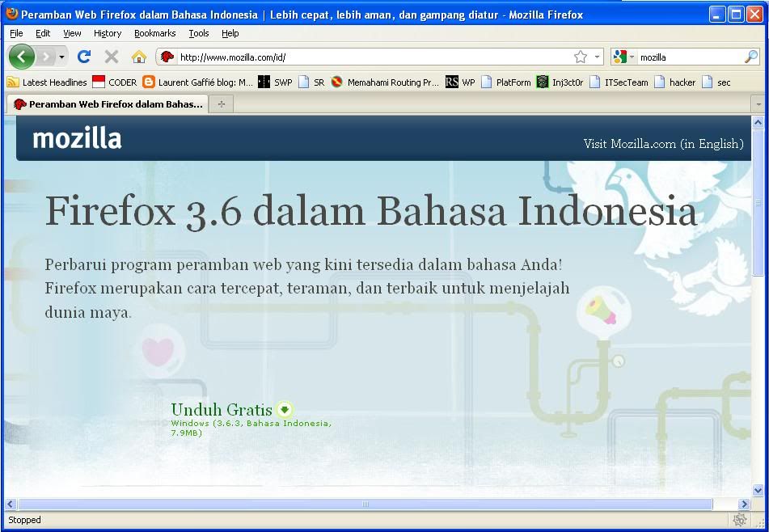The height and width of the screenshot is (532, 769).
Task: Open the Google search engine selector
Action: (623, 57)
